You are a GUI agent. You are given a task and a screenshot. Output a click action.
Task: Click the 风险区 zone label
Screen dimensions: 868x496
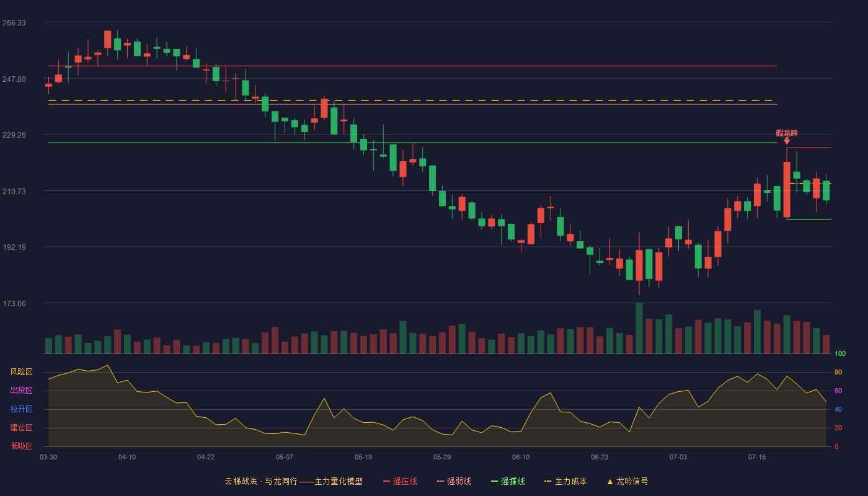(x=21, y=372)
